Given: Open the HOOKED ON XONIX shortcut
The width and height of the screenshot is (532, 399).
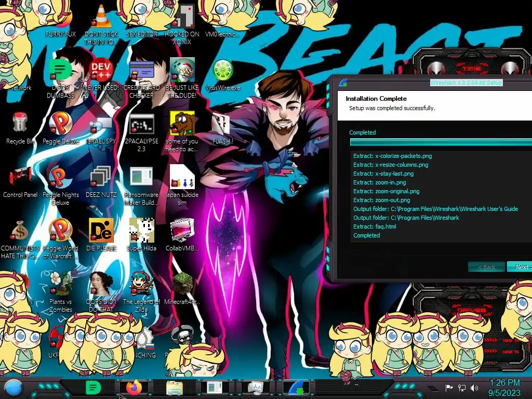Looking at the screenshot, I should 183,16.
